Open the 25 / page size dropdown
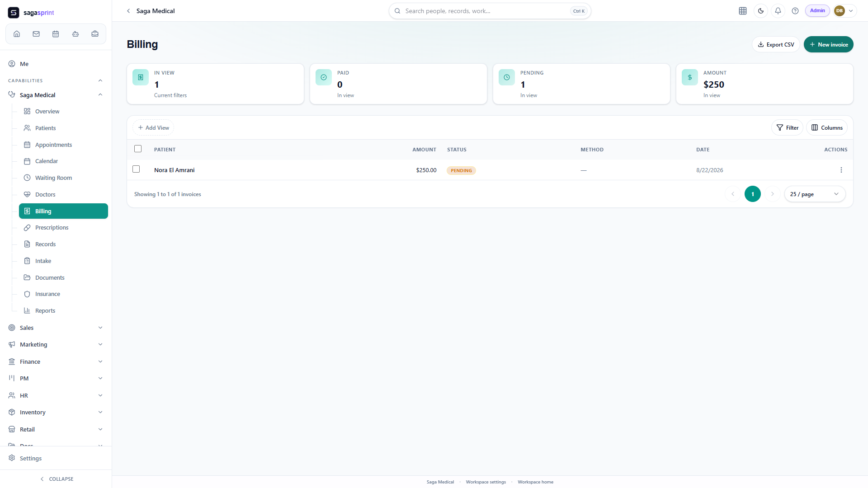This screenshot has width=868, height=488. tap(815, 194)
